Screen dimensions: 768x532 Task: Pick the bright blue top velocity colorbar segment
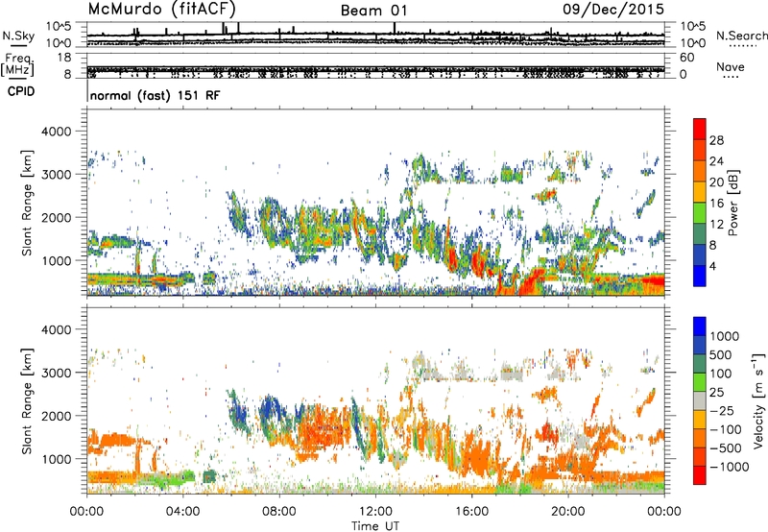700,326
